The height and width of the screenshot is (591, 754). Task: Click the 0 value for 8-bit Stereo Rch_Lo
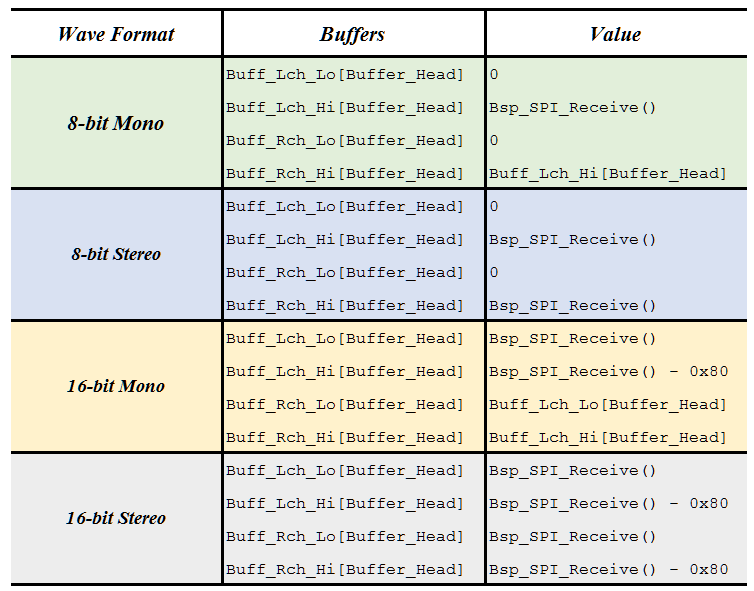(494, 273)
